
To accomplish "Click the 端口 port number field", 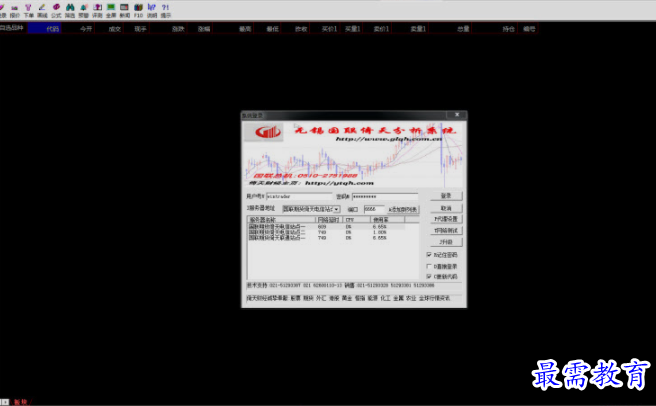I will (374, 209).
